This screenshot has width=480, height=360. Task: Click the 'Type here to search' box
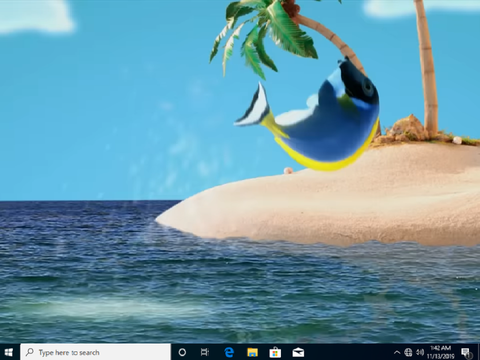pos(95,352)
